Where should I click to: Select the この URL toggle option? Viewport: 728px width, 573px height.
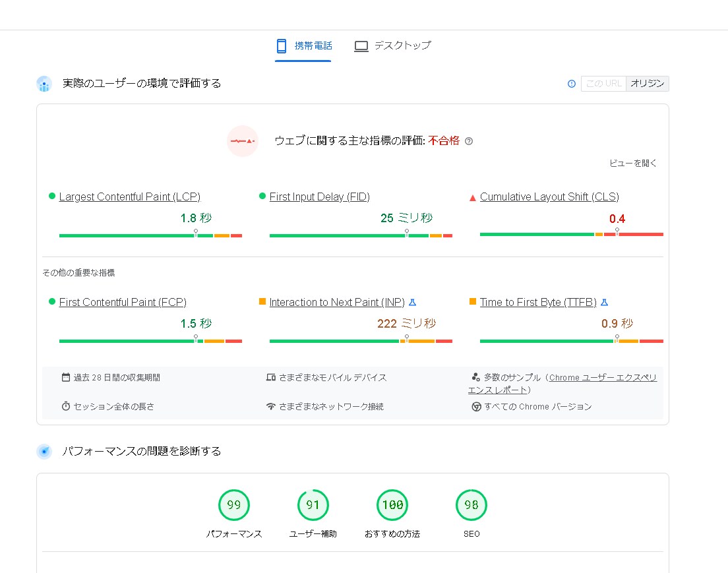pyautogui.click(x=603, y=84)
